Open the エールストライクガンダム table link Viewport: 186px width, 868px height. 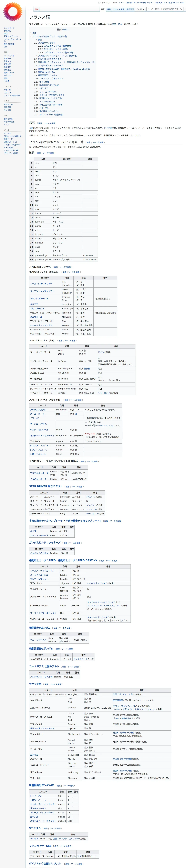(42, 571)
